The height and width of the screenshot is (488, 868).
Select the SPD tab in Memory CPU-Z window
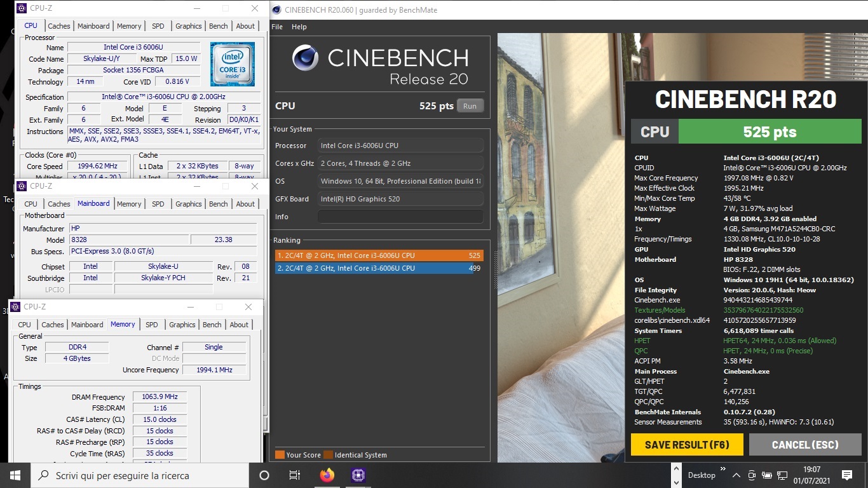(x=152, y=325)
